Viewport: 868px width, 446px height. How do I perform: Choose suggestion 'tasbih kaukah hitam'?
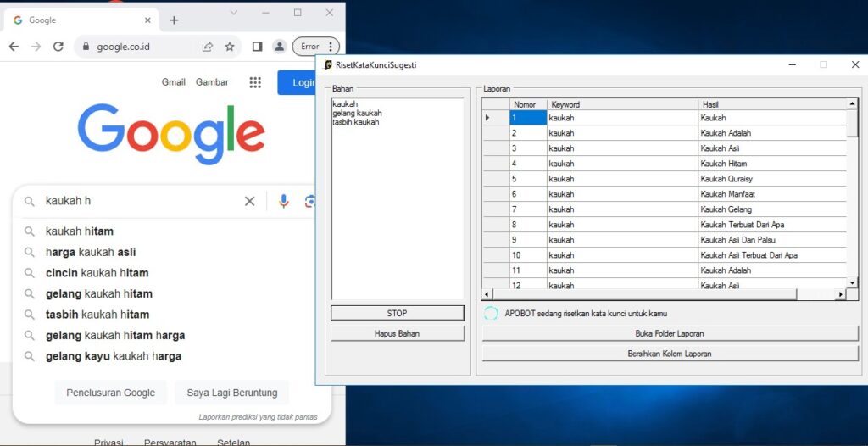click(x=97, y=315)
